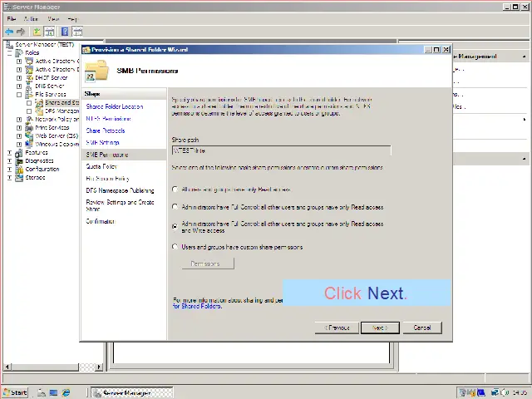Click the Up one level toolbar icon

point(37,32)
